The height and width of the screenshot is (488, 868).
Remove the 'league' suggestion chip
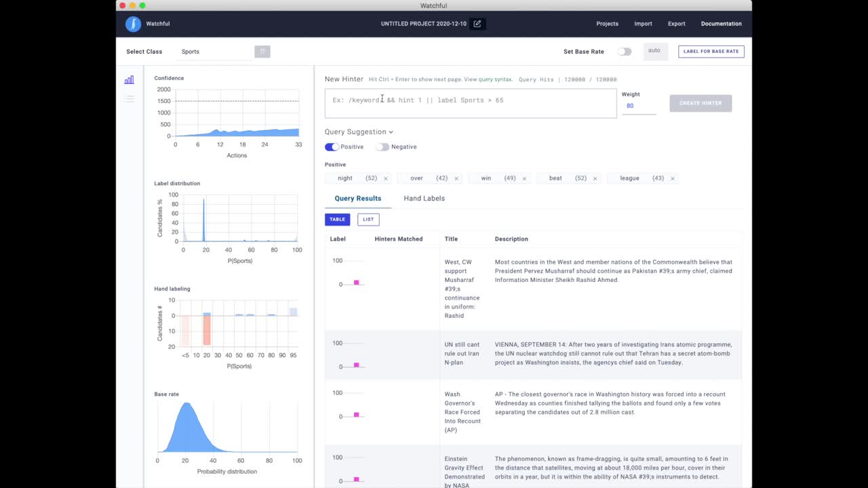pos(673,178)
